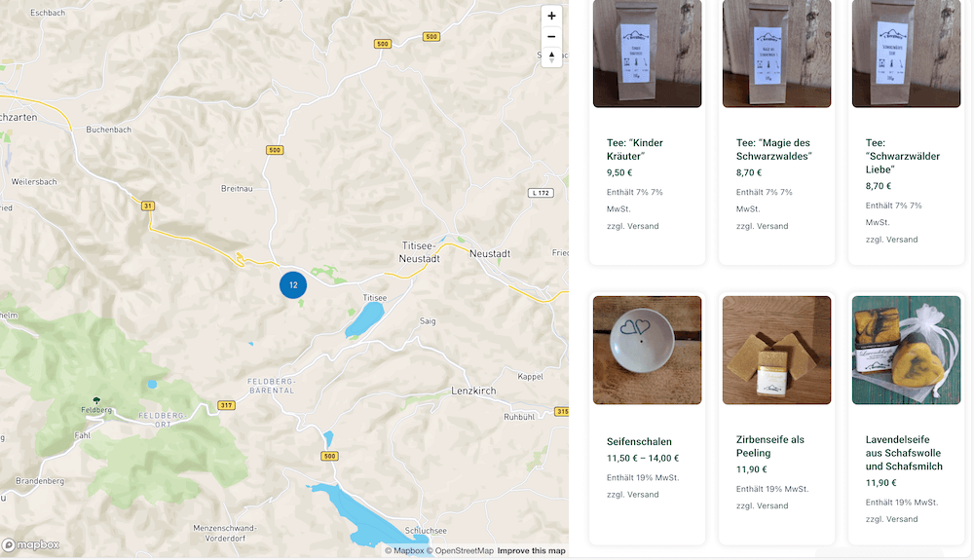Open the Tee "Schwarzwälder Liebe" product image
974x560 pixels.
906,54
